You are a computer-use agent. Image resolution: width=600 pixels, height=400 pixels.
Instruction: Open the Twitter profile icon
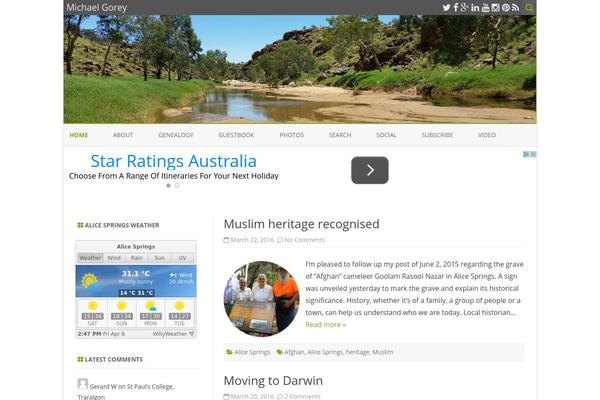(x=446, y=8)
